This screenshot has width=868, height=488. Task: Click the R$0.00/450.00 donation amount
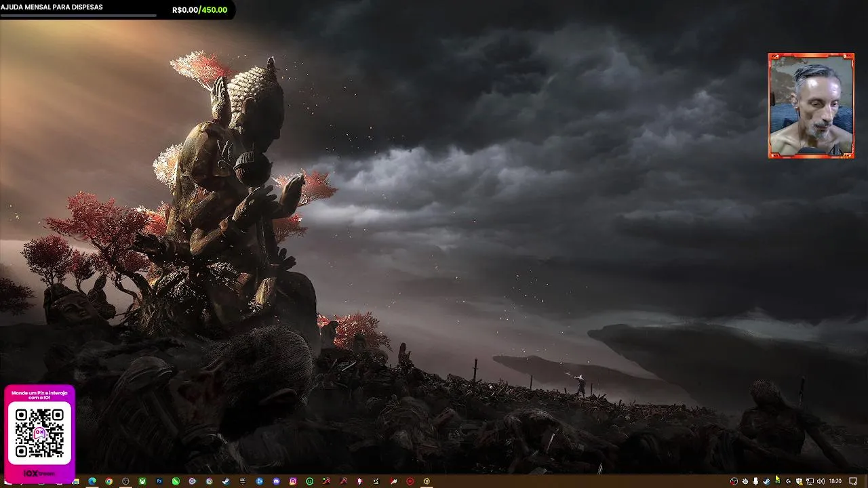pos(199,10)
